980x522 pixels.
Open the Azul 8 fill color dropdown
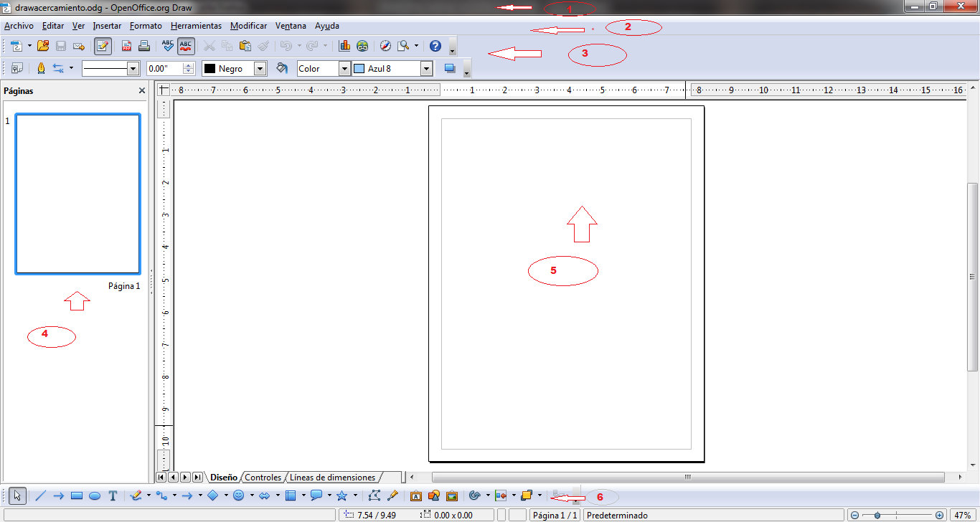(426, 68)
